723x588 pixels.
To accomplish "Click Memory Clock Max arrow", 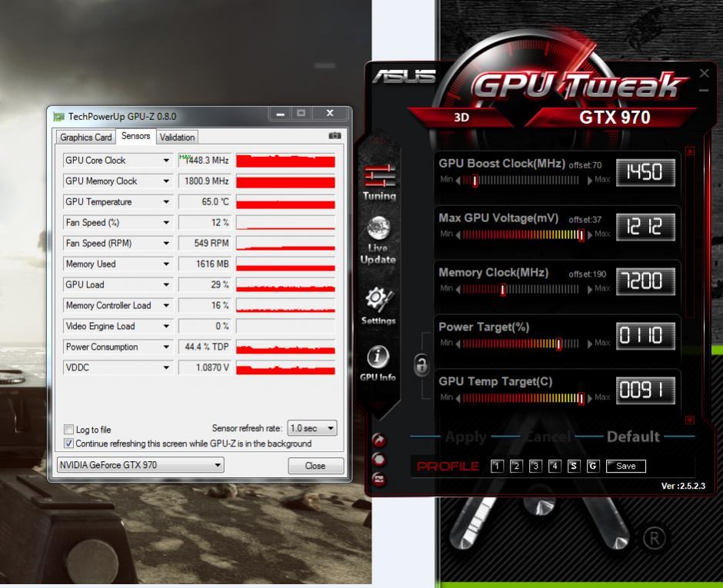I will click(x=589, y=290).
